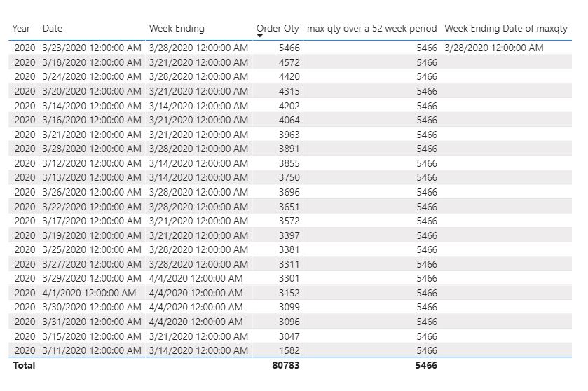Select date cell 3/18/2020 12:00:00 AM
The image size is (588, 391).
point(92,62)
